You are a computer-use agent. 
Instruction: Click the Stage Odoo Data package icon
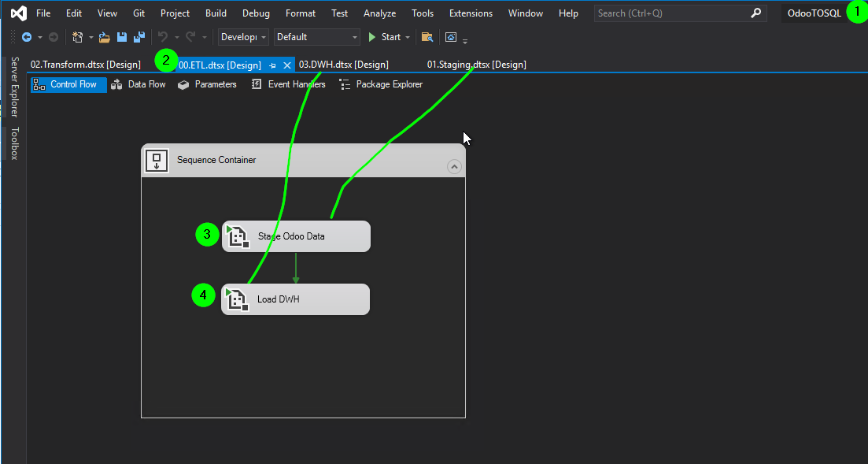point(237,236)
